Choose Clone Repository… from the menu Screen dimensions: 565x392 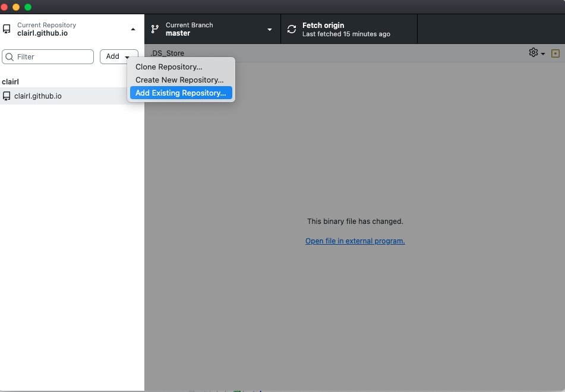click(169, 67)
